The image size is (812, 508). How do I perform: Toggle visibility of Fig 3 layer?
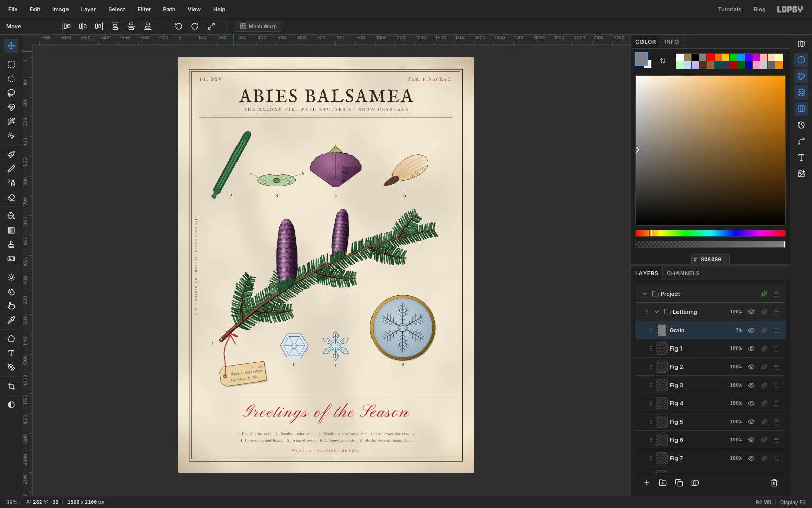point(751,385)
